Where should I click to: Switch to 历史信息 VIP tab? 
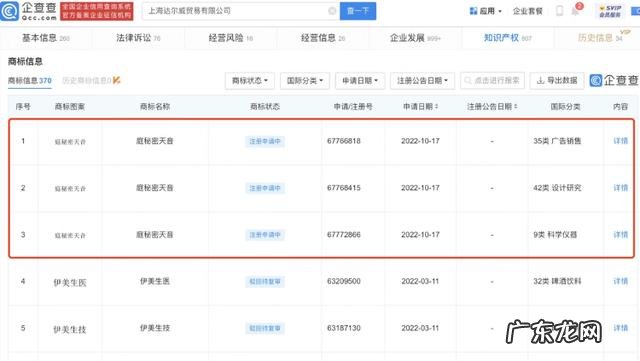[x=600, y=38]
